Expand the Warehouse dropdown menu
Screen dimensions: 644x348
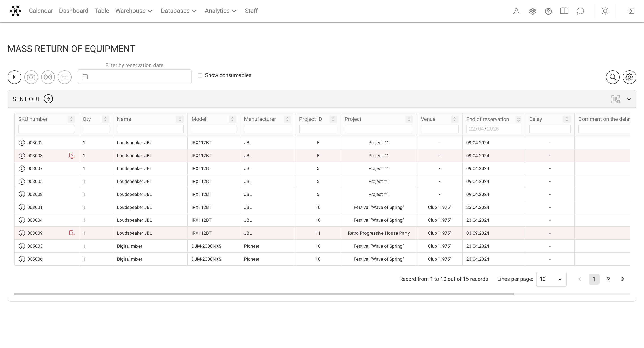click(134, 11)
